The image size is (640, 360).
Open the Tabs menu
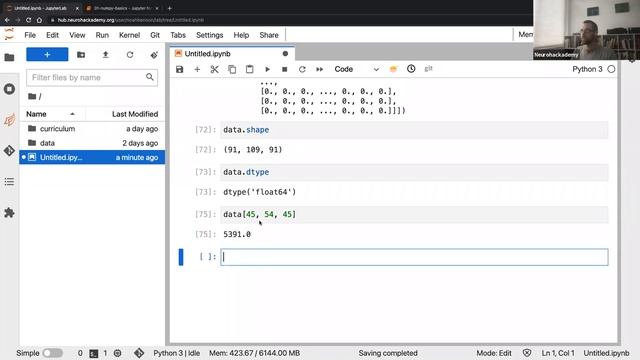178,35
